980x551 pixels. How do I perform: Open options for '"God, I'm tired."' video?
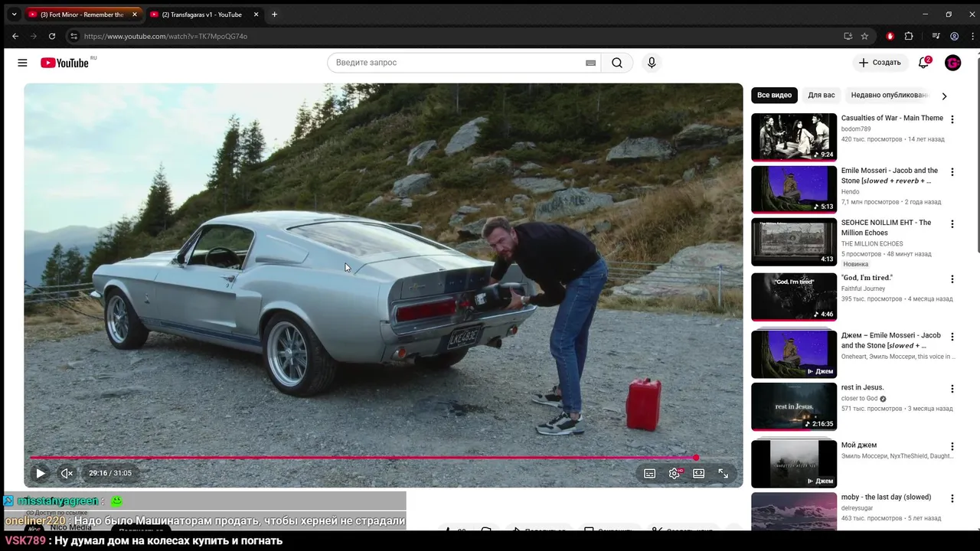(x=952, y=279)
